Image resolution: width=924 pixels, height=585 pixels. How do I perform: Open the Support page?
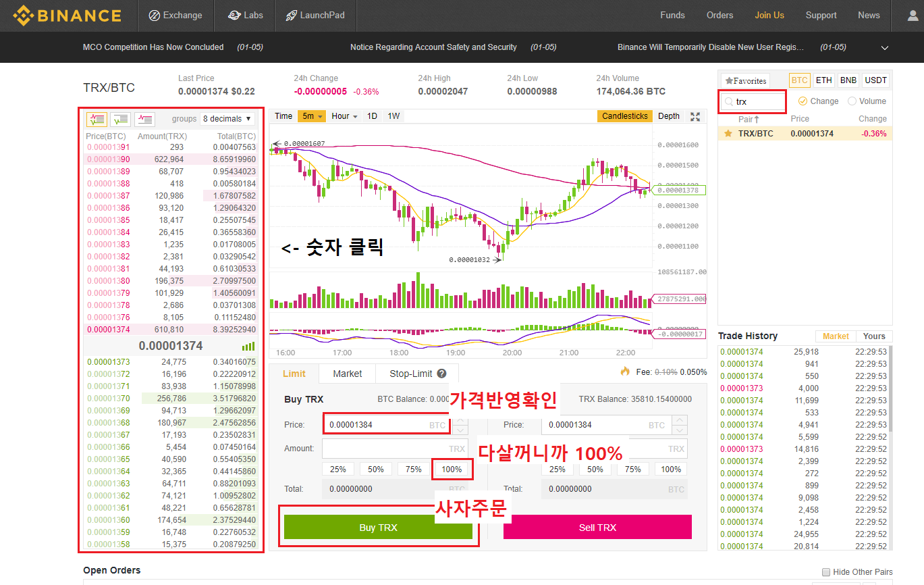(x=821, y=15)
